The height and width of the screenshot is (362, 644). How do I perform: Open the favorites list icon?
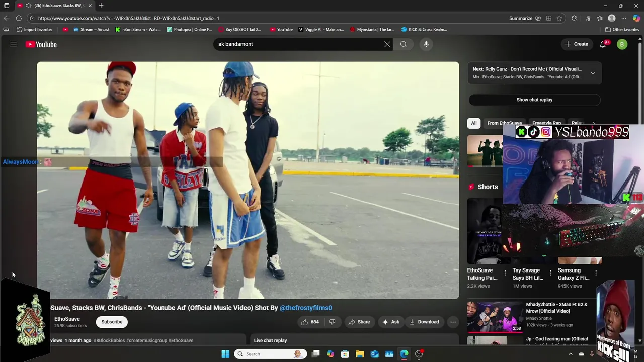(600, 18)
